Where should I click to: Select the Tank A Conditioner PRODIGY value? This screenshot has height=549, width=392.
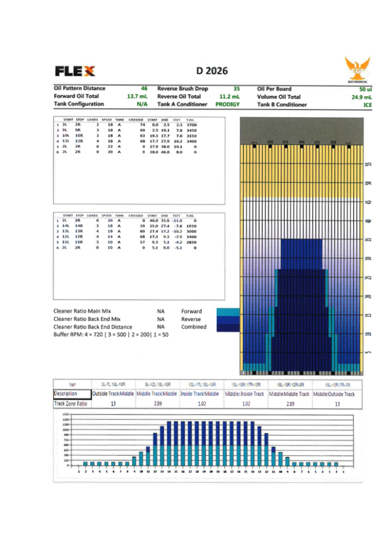pos(227,105)
